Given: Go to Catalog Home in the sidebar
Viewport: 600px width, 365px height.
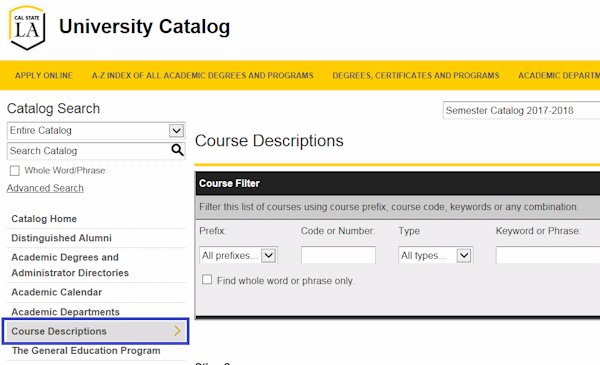Looking at the screenshot, I should click(44, 219).
